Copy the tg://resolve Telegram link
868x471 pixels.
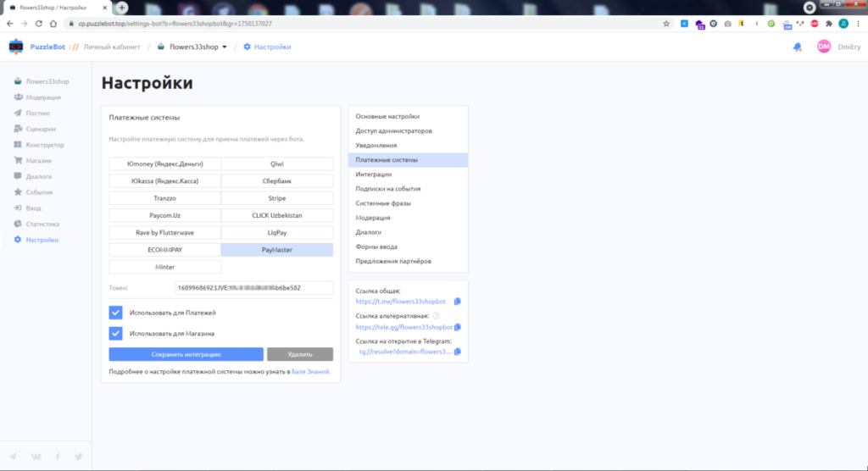(x=458, y=352)
